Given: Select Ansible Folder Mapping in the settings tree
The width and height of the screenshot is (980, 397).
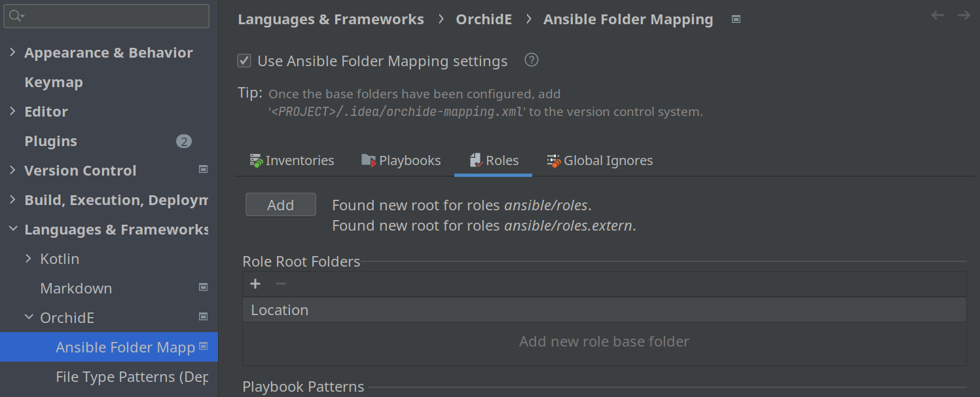Looking at the screenshot, I should (109, 347).
